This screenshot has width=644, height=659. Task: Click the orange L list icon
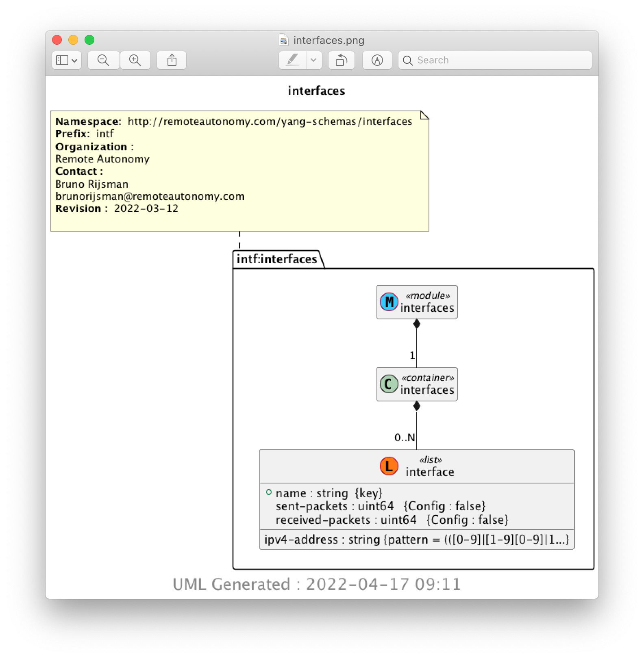pos(389,466)
